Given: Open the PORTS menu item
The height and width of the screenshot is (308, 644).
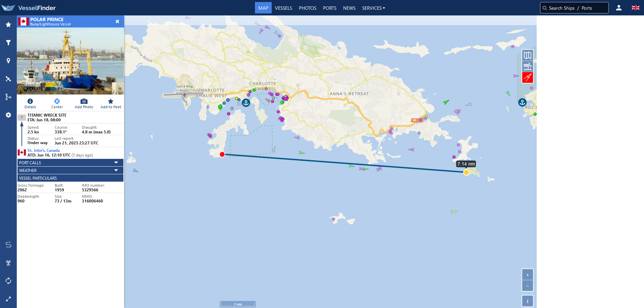Looking at the screenshot, I should pyautogui.click(x=330, y=8).
